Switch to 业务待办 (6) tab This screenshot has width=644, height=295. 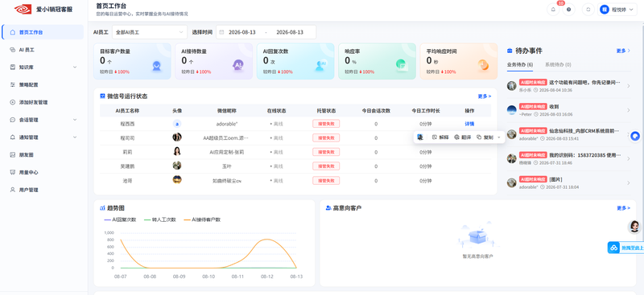pos(519,65)
